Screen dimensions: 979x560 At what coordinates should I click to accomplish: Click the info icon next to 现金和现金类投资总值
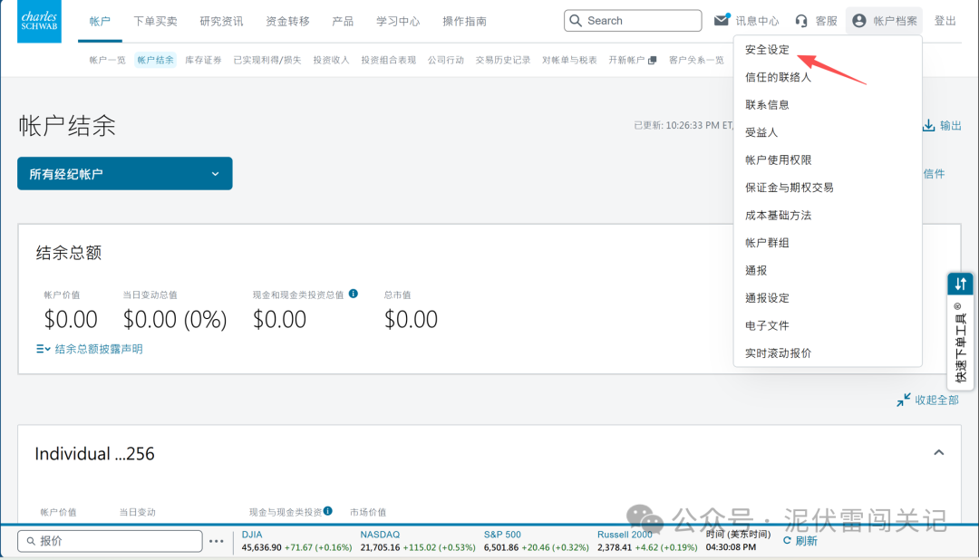pyautogui.click(x=353, y=294)
